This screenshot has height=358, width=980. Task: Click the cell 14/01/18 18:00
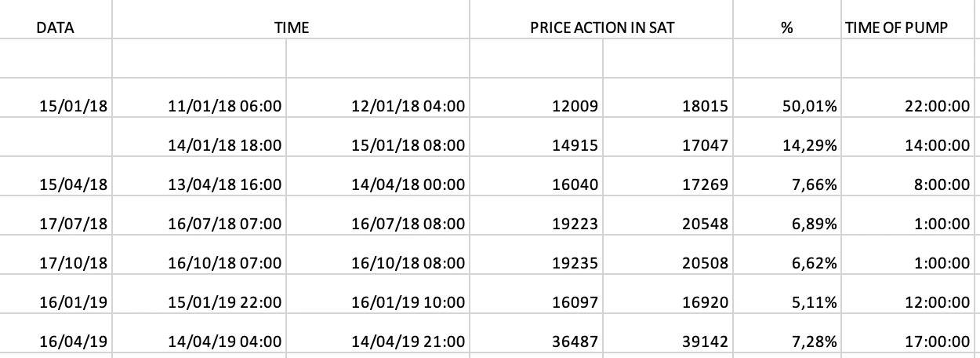(x=200, y=145)
